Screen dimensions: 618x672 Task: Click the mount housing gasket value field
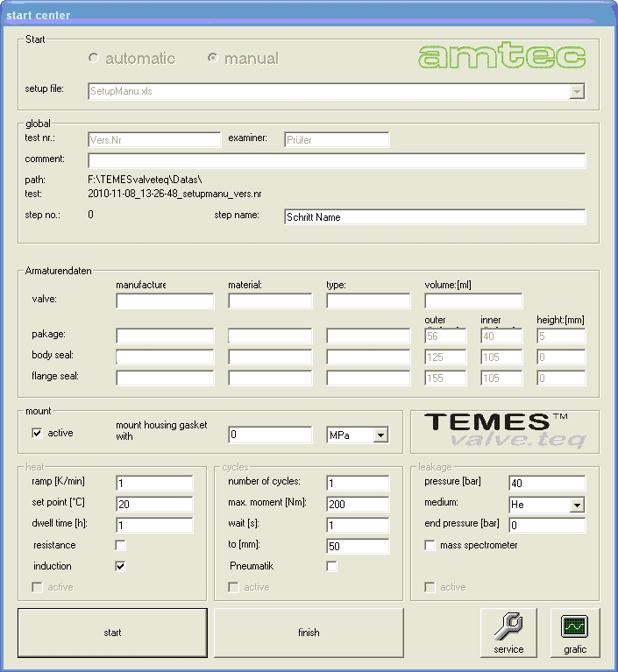pos(270,435)
